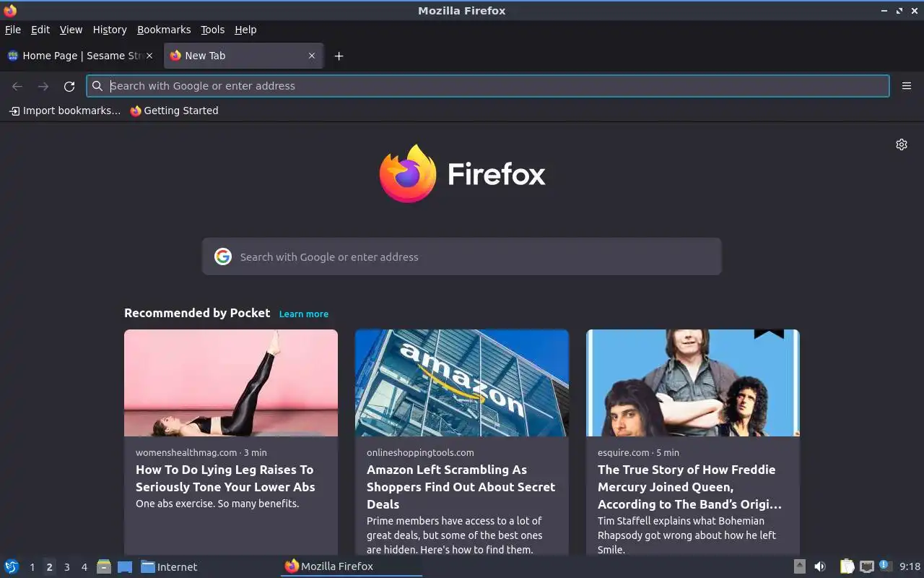Open the new tab personalize gear
This screenshot has height=578, width=924.
pos(902,144)
